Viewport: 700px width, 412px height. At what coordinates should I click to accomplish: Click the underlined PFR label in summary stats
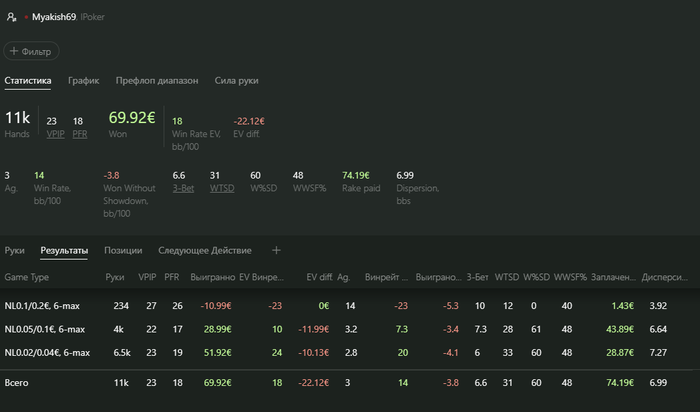pos(82,132)
